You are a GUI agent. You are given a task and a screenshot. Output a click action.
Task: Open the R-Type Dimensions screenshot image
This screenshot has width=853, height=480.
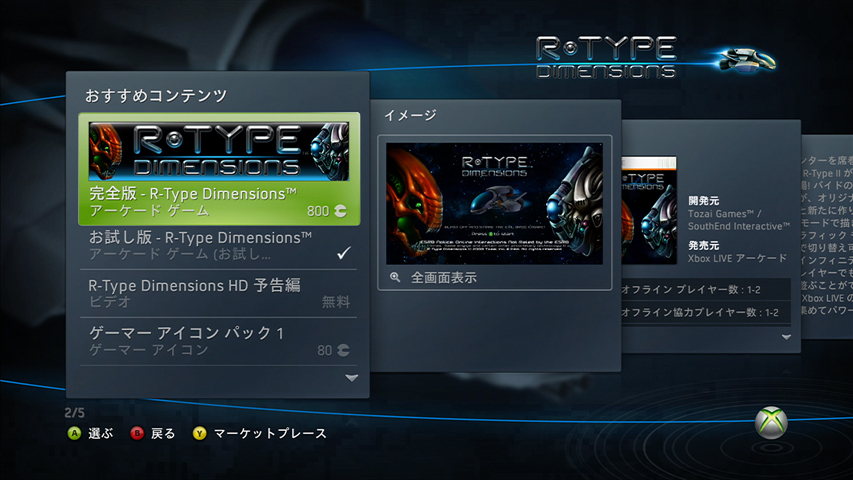tap(495, 204)
